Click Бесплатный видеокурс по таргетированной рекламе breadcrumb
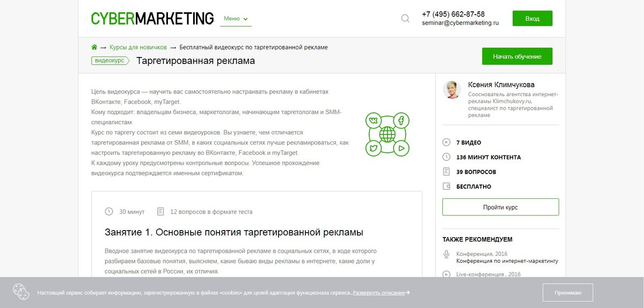This screenshot has width=644, height=308. click(253, 47)
